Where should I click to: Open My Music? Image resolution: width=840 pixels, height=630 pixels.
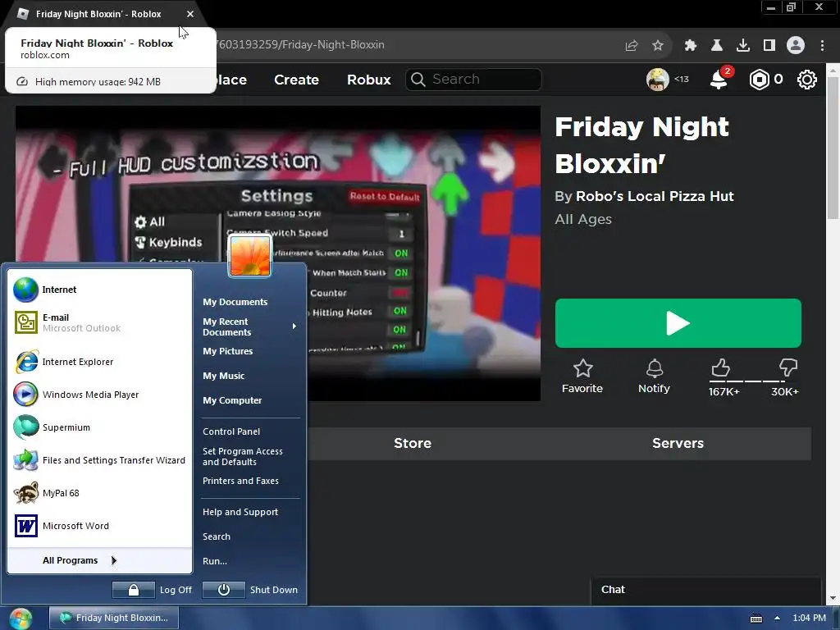tap(223, 376)
